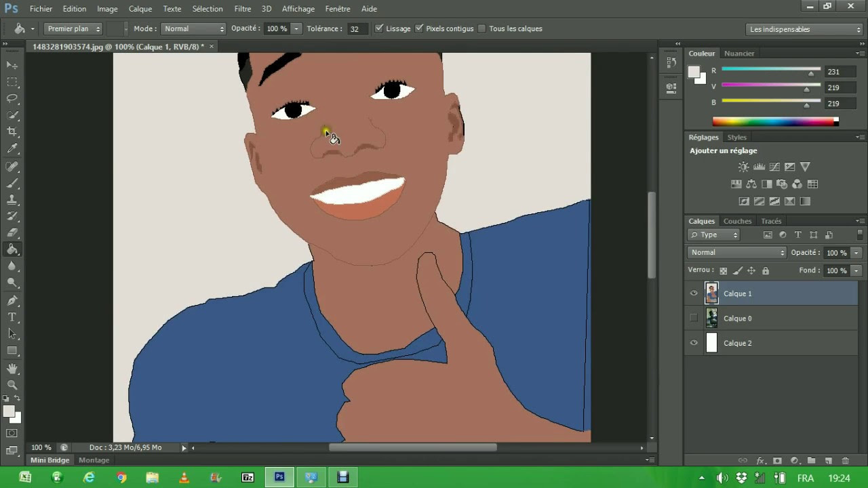
Task: Open the Mode Normal dropdown in options bar
Action: click(193, 28)
